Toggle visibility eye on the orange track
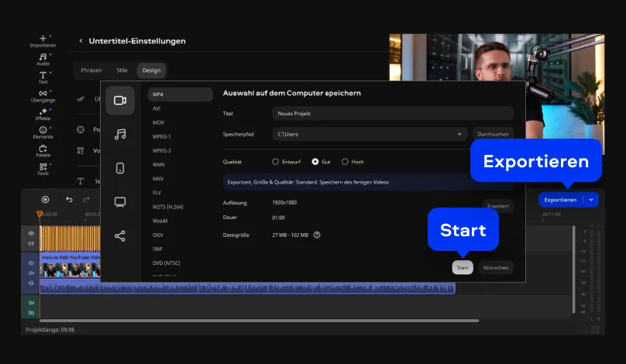This screenshot has width=626, height=364. [32, 232]
